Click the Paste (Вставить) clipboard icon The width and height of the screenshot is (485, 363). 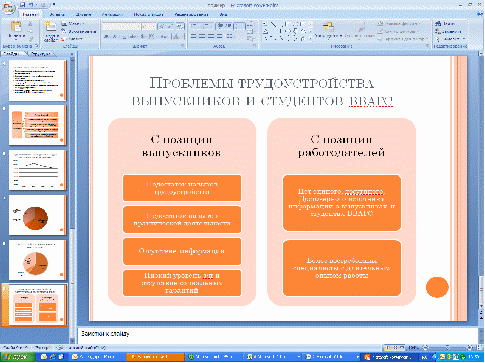click(x=16, y=27)
